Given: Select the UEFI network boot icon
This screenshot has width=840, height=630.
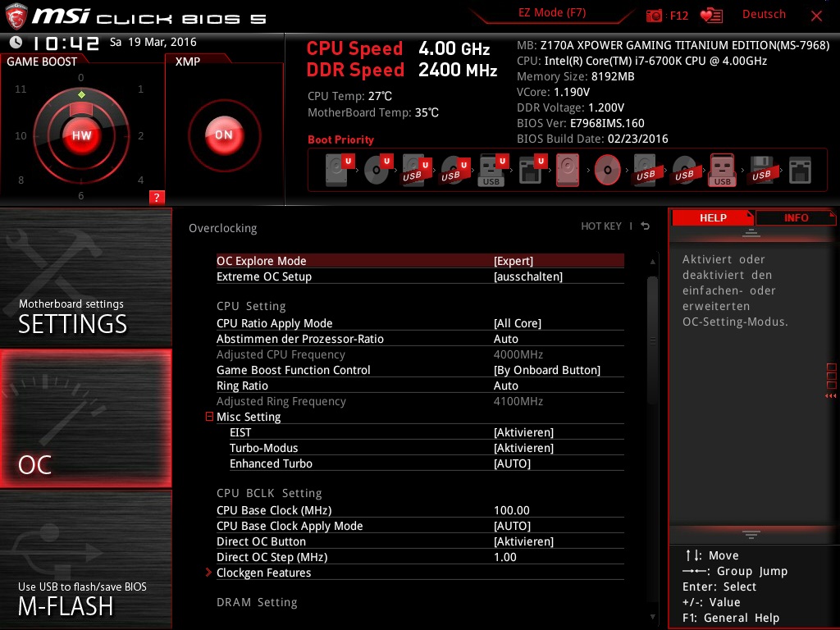Looking at the screenshot, I should pos(532,171).
